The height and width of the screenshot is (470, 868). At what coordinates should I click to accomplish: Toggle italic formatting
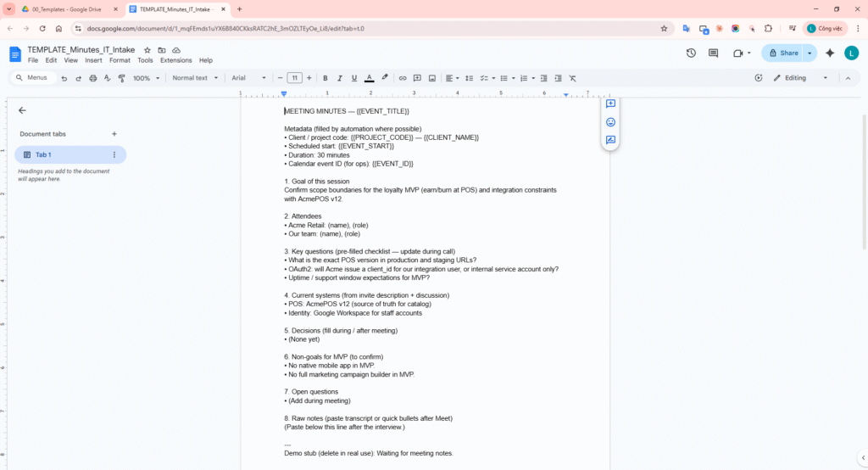pos(339,78)
